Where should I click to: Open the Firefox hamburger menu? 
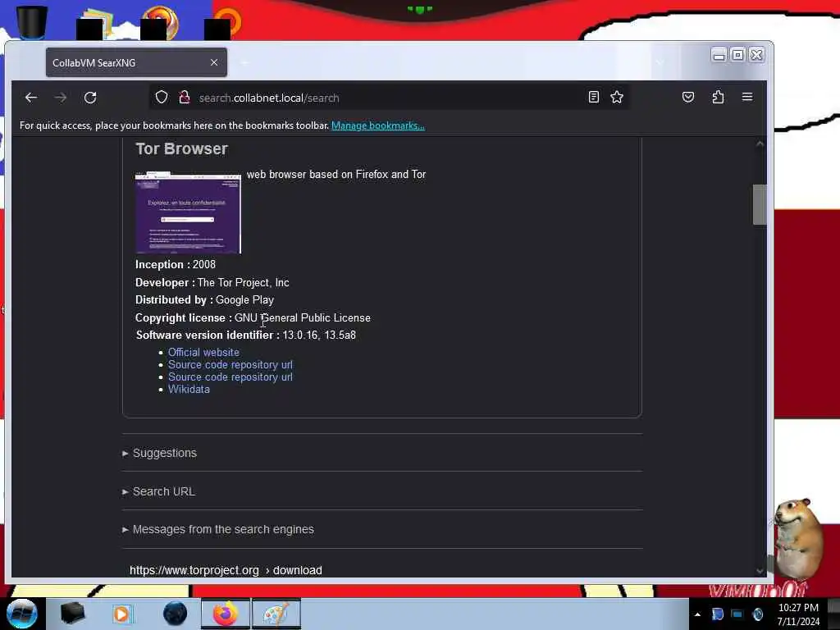(747, 97)
